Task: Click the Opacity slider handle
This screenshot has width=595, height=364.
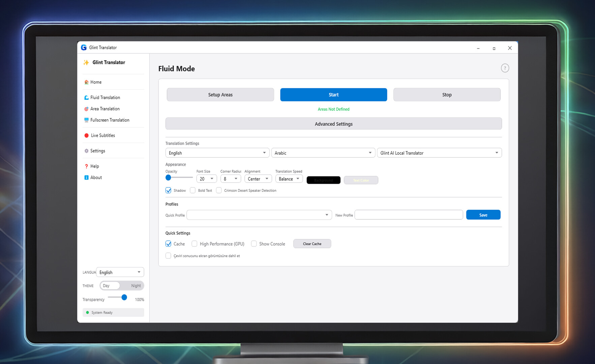Action: click(168, 178)
